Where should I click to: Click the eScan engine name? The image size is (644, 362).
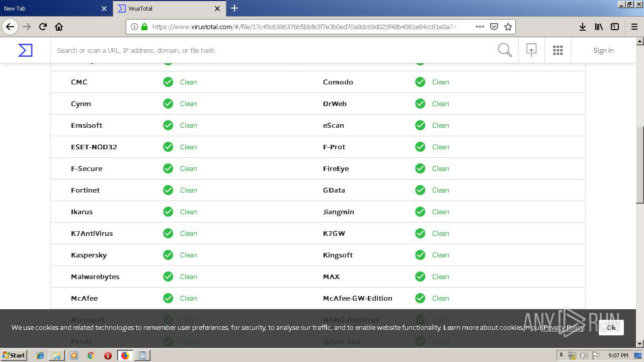[x=334, y=125]
